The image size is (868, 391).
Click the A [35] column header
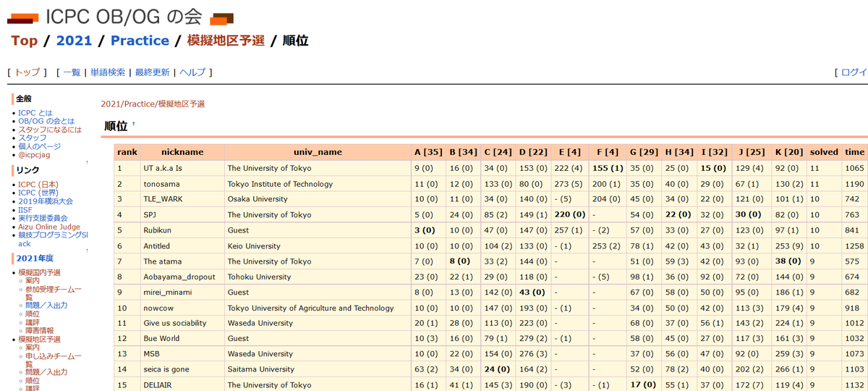[428, 152]
